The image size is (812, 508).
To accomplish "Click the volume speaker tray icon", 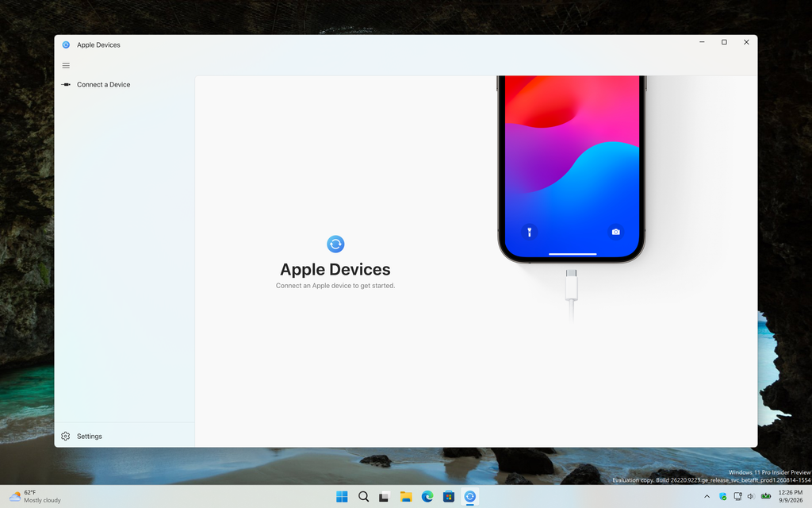I will coord(751,497).
